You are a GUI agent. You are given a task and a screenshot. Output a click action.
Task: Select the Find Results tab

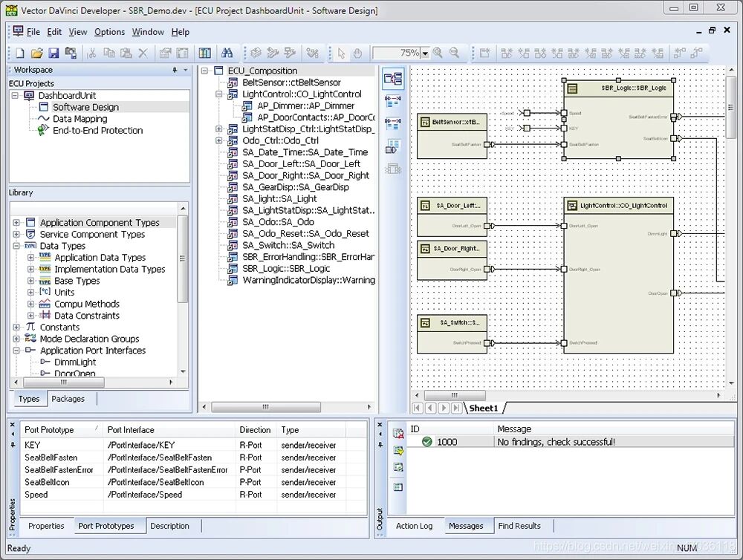point(519,526)
